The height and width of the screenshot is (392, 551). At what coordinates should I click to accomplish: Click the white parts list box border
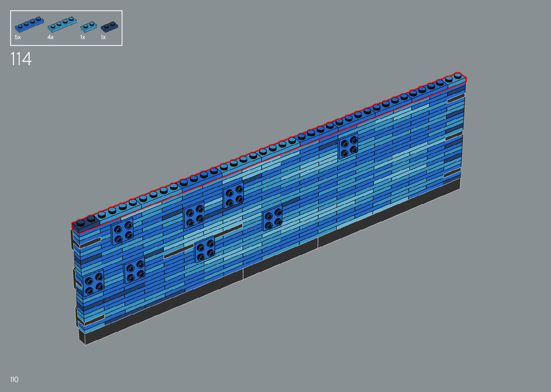(66, 11)
